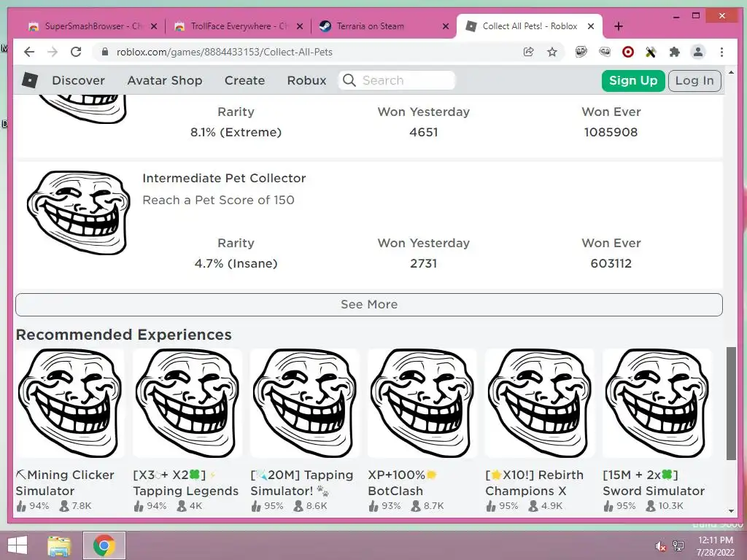Click the 4.7% (Insane) rarity value
This screenshot has height=560, width=747.
(236, 263)
